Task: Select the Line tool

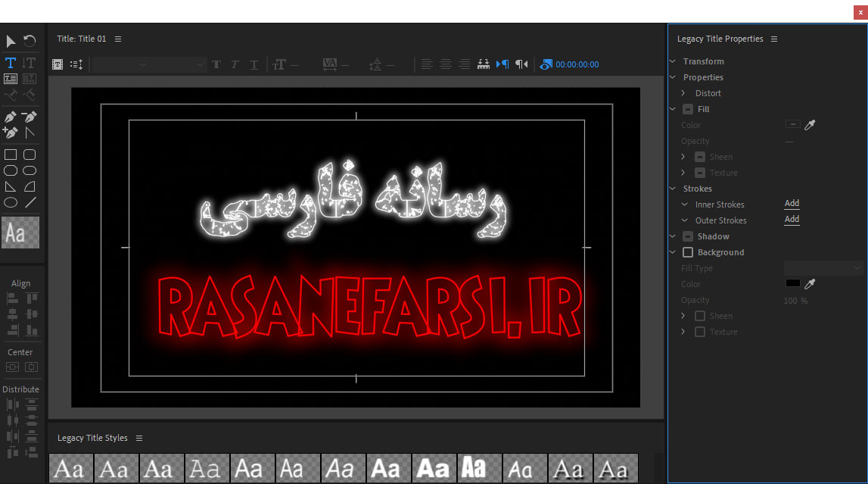Action: coord(30,203)
